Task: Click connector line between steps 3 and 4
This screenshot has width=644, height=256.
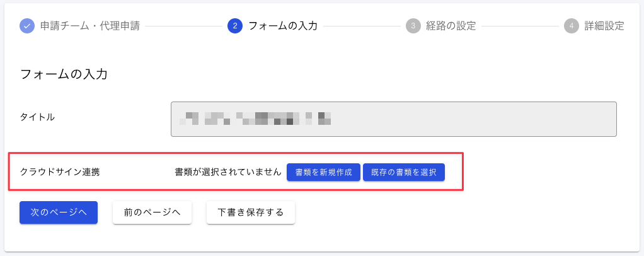Action: pyautogui.click(x=520, y=26)
